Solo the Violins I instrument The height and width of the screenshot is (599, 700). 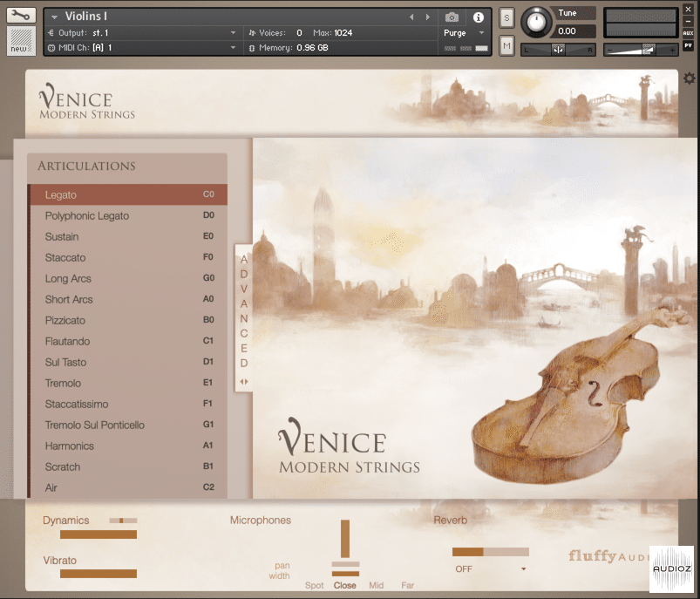tap(506, 17)
